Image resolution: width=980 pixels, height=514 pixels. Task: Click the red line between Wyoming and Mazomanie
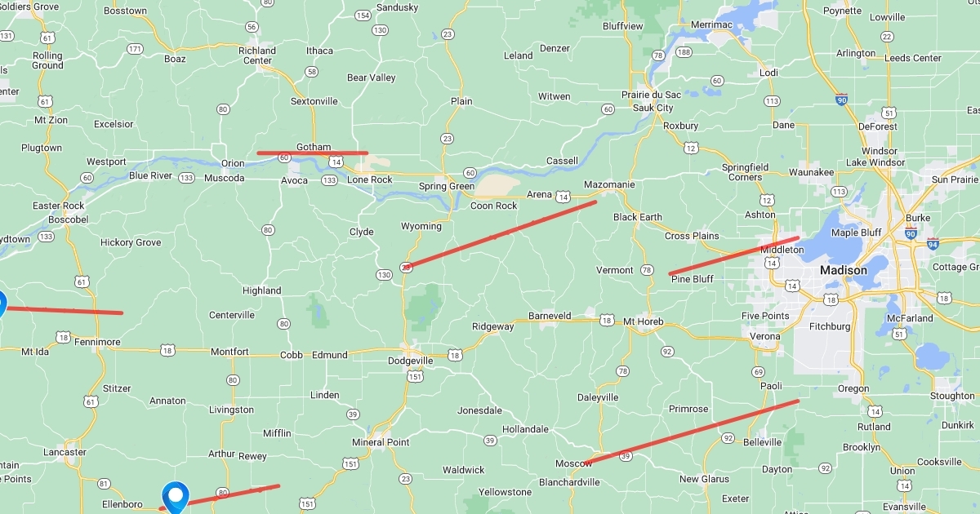[x=499, y=234]
